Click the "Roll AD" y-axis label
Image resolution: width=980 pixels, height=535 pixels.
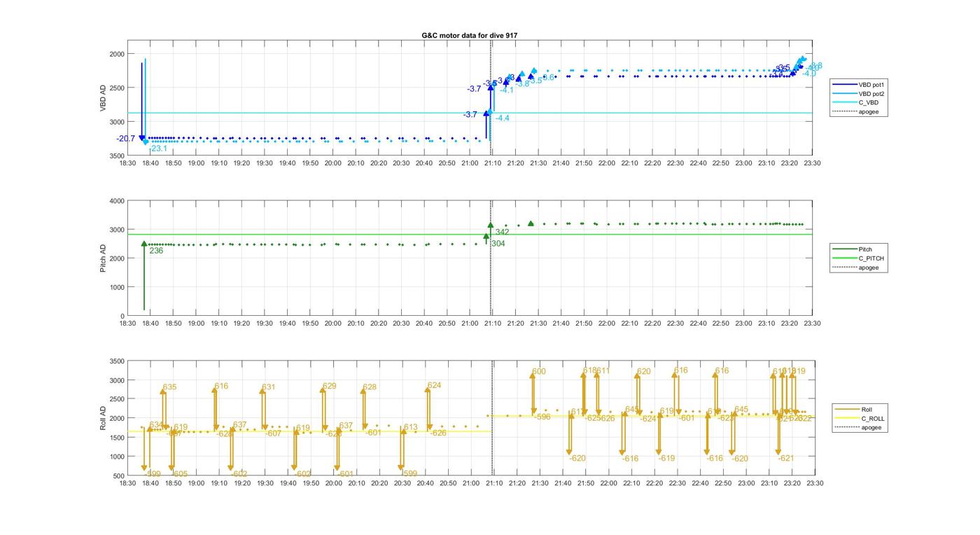coord(104,418)
